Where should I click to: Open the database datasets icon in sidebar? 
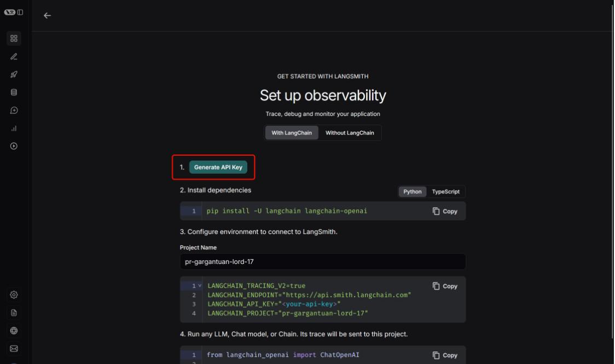14,92
